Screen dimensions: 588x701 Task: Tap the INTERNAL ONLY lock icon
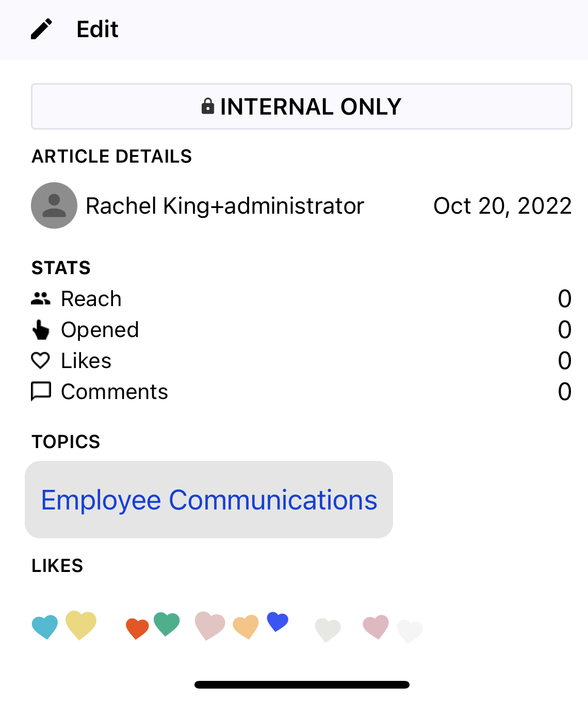click(208, 106)
